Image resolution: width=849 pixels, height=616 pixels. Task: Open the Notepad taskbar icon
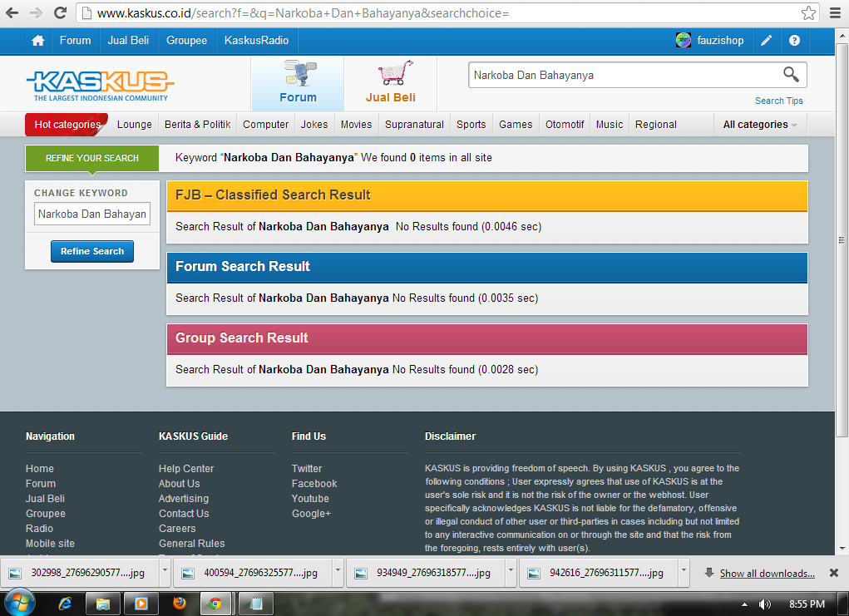coord(255,603)
